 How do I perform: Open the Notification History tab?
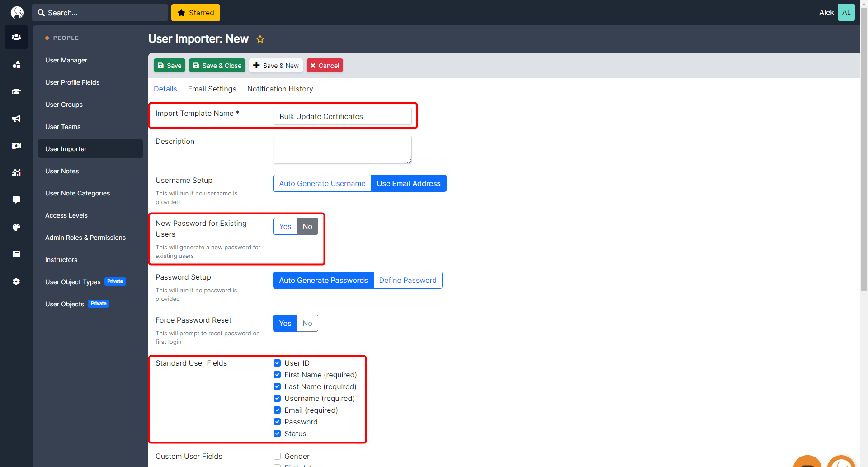pyautogui.click(x=280, y=89)
